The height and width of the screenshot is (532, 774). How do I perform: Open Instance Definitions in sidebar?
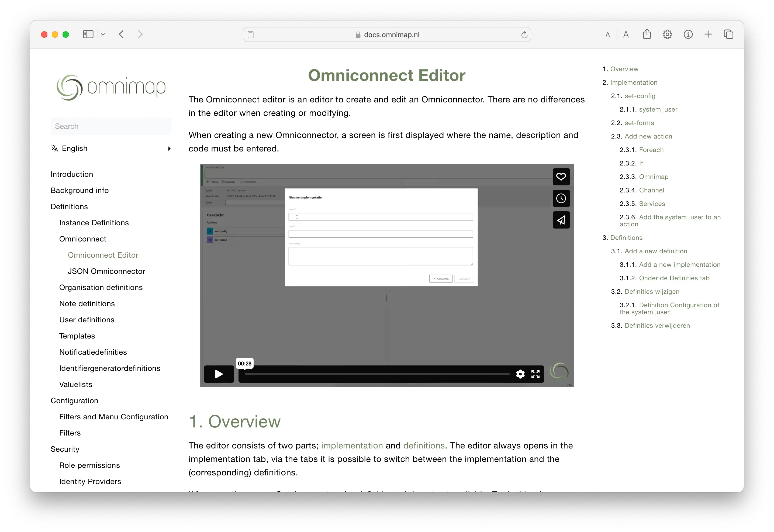(x=94, y=223)
